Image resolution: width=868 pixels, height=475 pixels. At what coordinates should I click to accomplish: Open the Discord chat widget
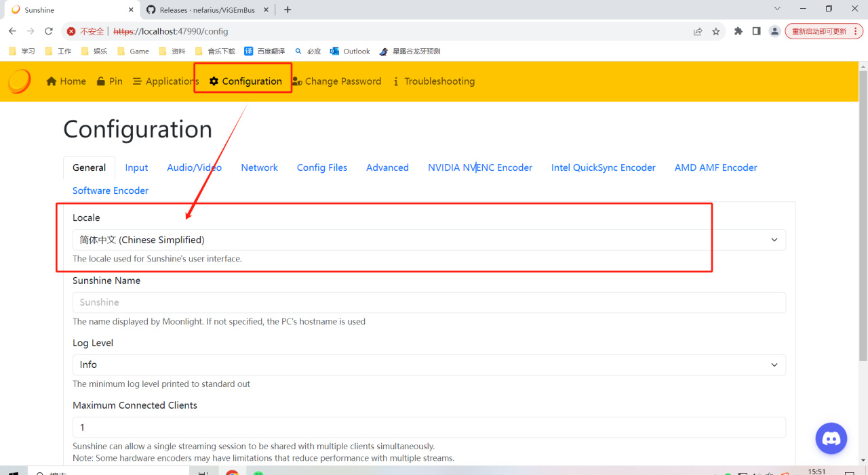click(831, 438)
